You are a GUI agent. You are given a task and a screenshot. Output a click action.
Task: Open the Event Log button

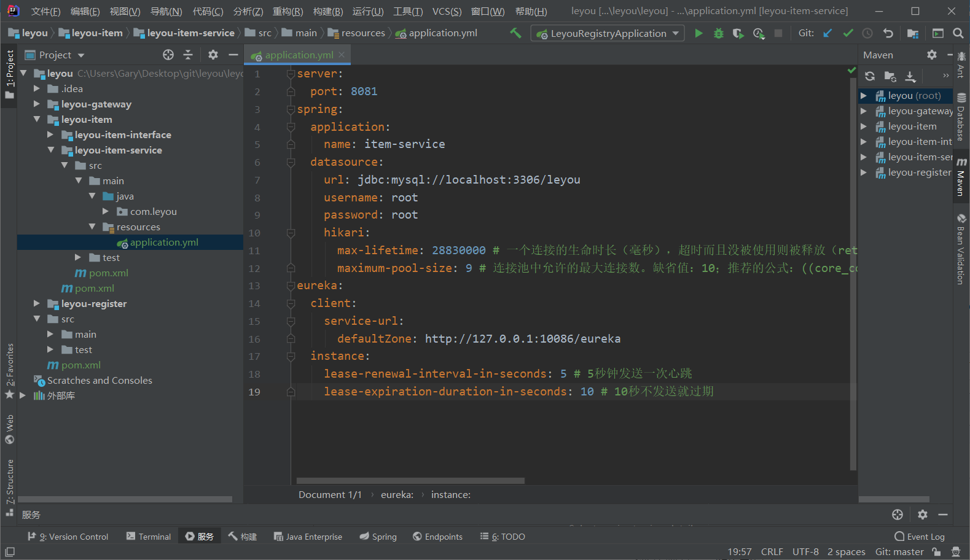[919, 537]
